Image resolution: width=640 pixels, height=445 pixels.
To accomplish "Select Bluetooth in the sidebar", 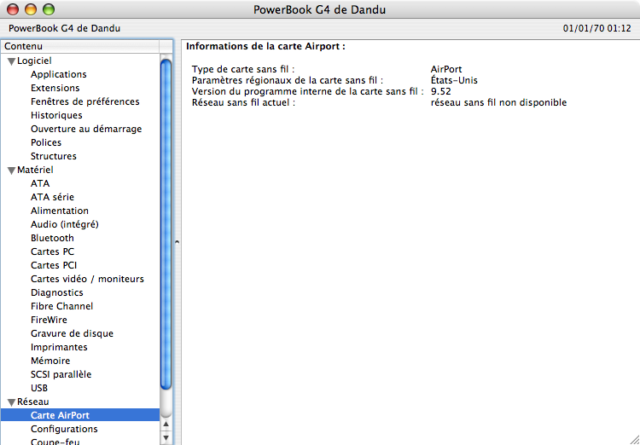I will [52, 238].
